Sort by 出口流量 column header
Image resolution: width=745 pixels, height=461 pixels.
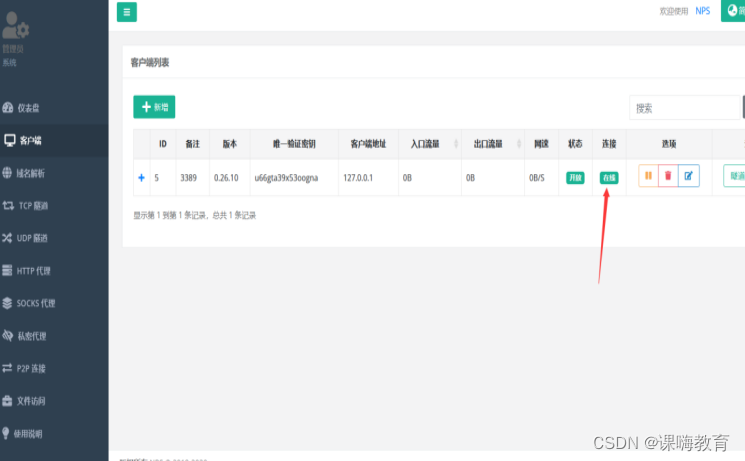[493, 144]
